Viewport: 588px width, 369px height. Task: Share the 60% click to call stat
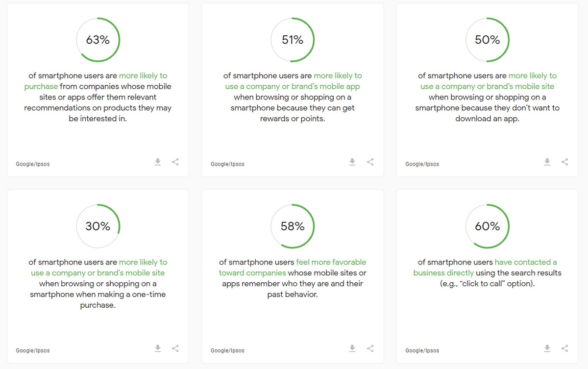pyautogui.click(x=565, y=348)
